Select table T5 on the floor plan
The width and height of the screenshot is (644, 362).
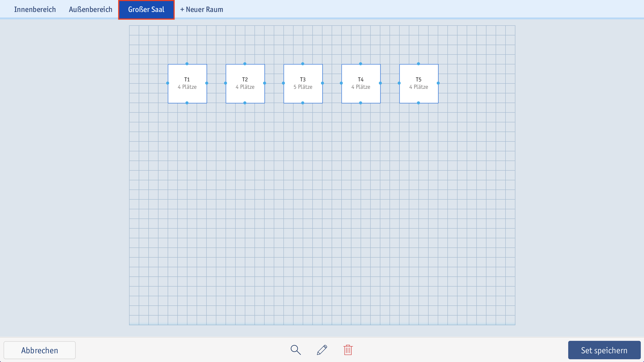(419, 83)
